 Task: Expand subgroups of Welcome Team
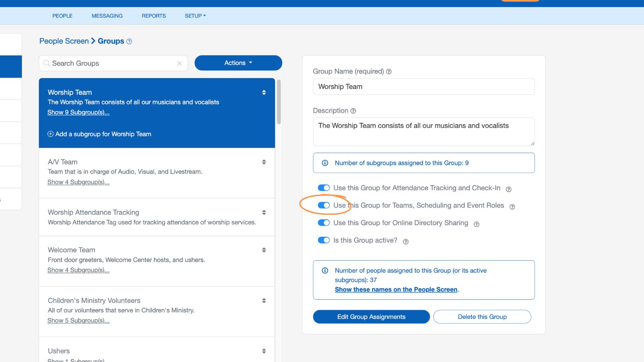(78, 270)
